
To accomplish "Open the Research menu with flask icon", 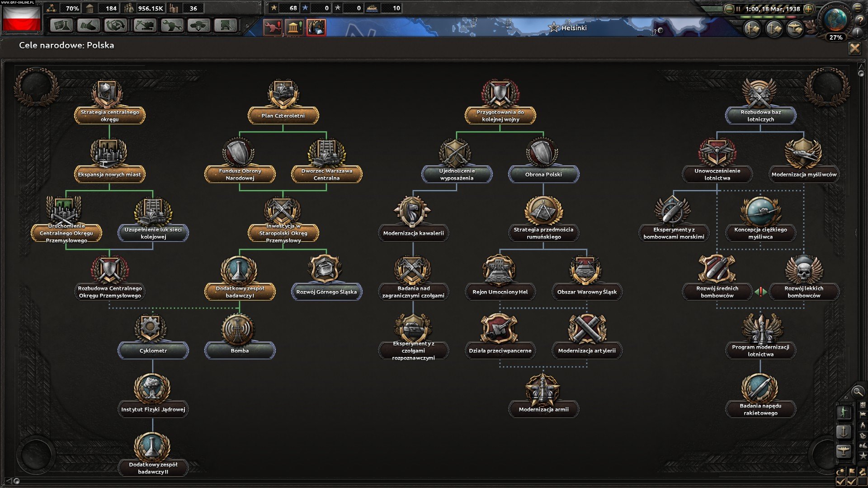I will pyautogui.click(x=61, y=25).
